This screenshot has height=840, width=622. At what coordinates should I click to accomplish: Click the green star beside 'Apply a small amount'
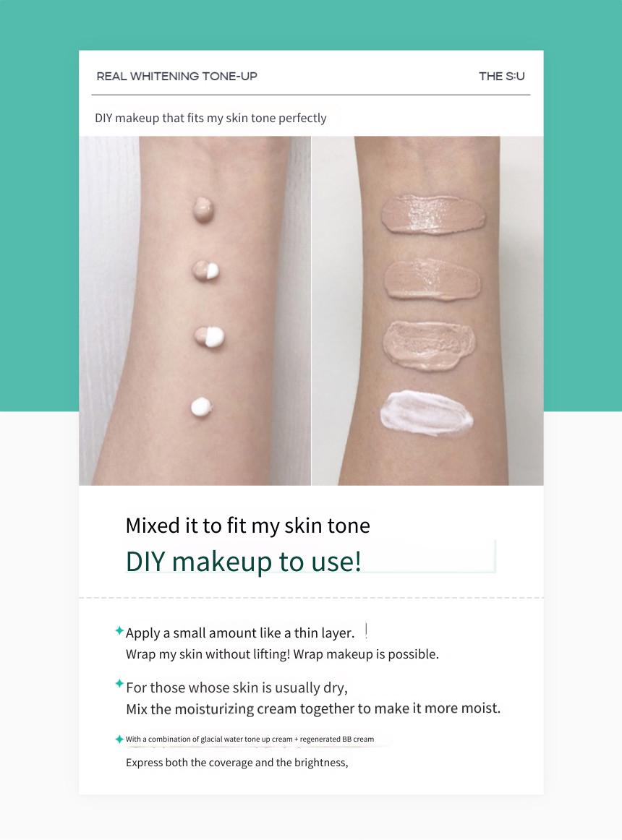[119, 630]
